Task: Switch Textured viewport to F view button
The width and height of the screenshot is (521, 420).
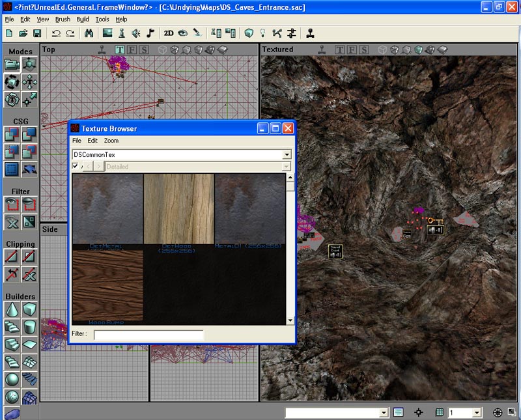Action: pyautogui.click(x=352, y=50)
